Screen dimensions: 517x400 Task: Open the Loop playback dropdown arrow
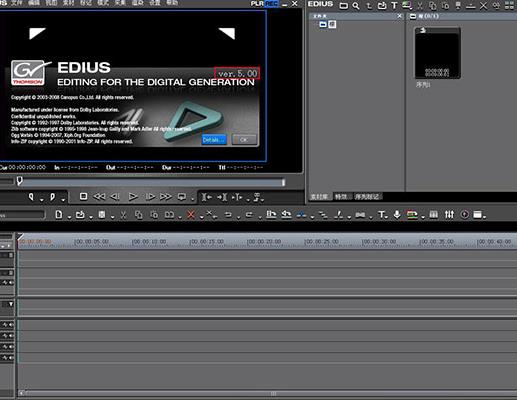coord(192,199)
